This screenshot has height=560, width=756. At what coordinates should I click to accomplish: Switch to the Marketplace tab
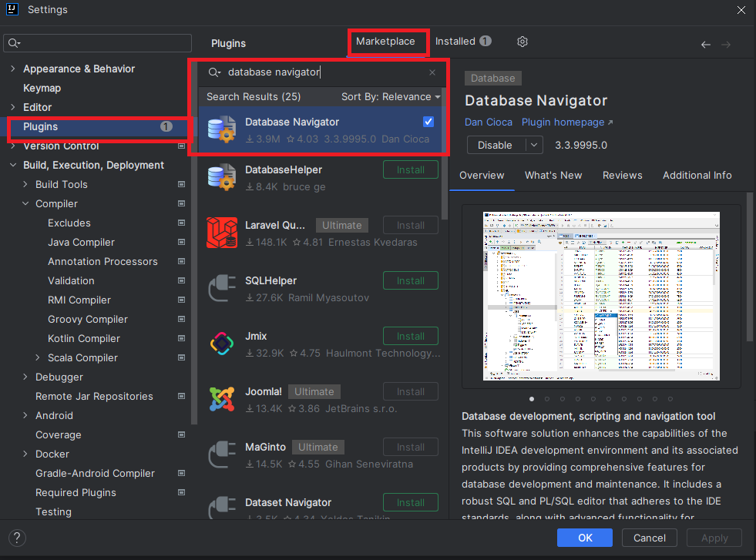(x=385, y=42)
